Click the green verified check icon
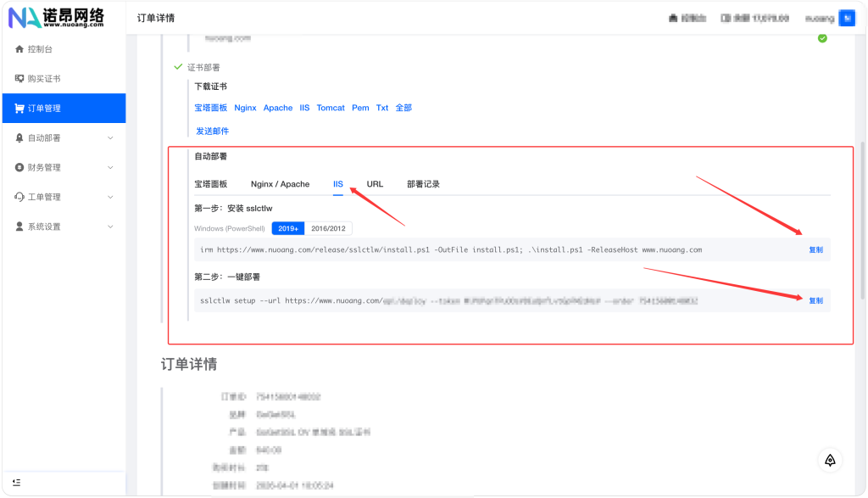This screenshot has height=498, width=868. pos(822,38)
